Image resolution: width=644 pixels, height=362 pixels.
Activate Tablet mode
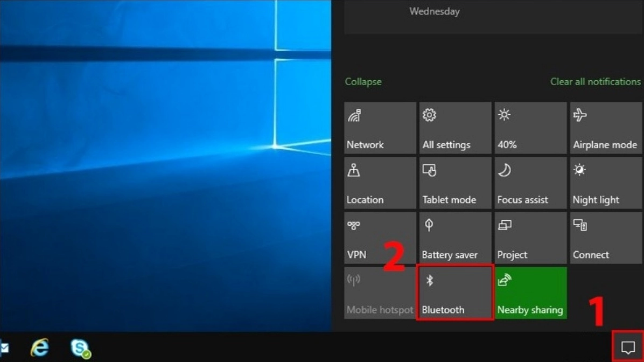tap(455, 183)
